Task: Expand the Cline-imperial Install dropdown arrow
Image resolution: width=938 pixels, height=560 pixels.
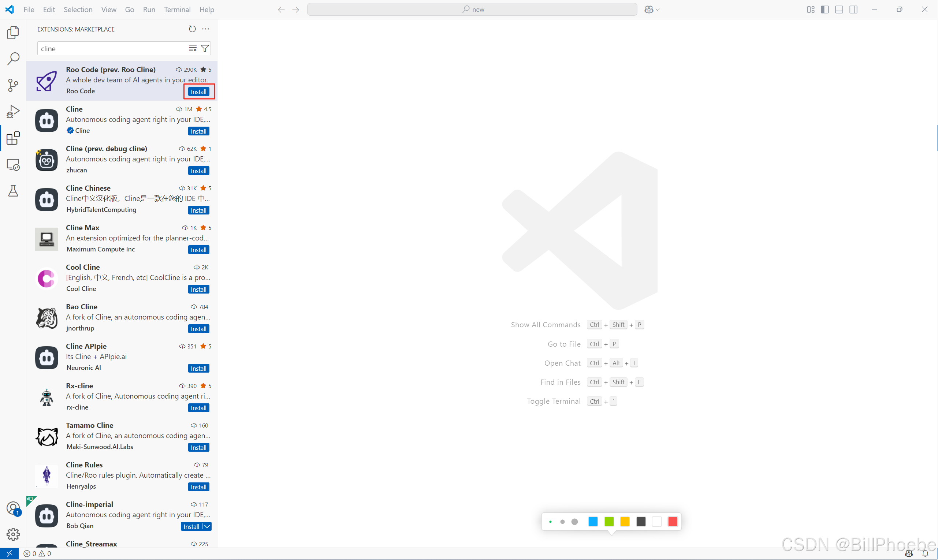Action: [207, 526]
